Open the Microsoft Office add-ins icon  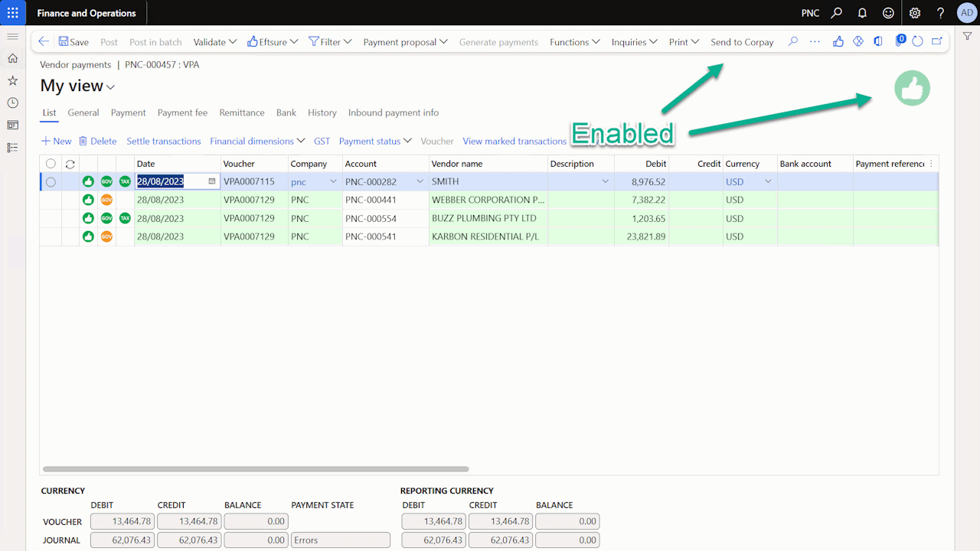click(878, 41)
